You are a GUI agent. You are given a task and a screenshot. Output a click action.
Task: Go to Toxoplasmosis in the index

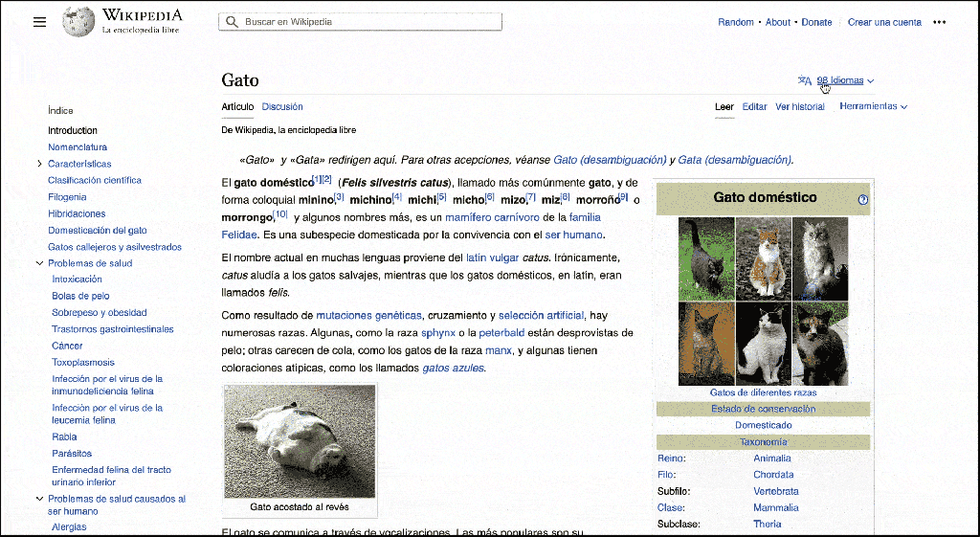[x=83, y=363]
